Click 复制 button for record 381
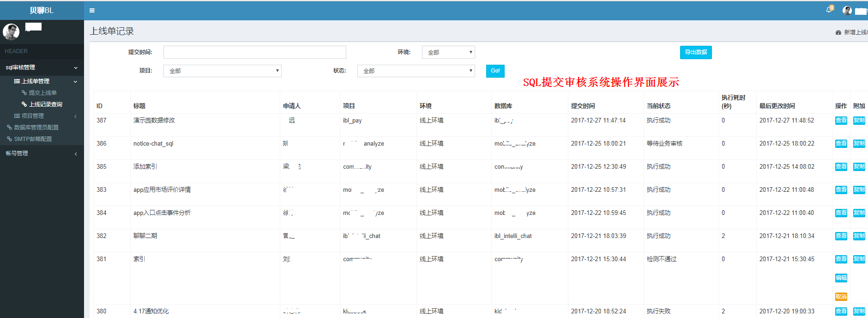The width and height of the screenshot is (868, 318). (859, 259)
